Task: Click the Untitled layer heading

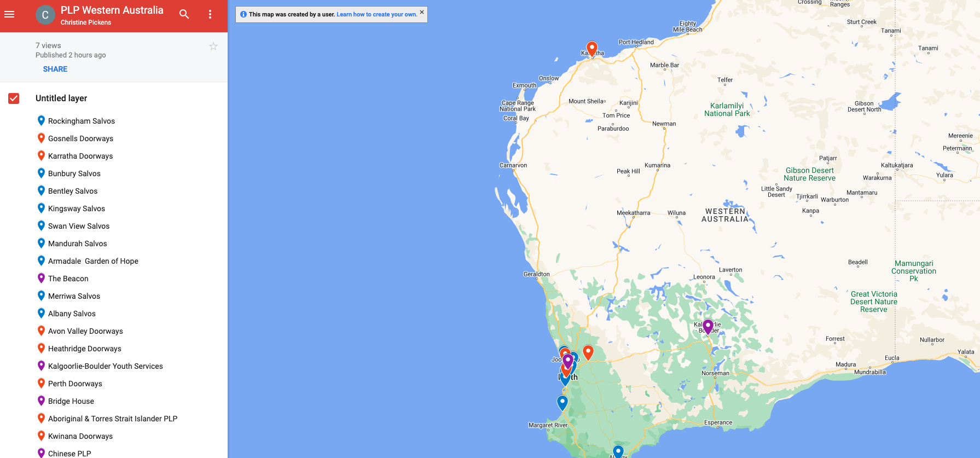Action: point(61,98)
